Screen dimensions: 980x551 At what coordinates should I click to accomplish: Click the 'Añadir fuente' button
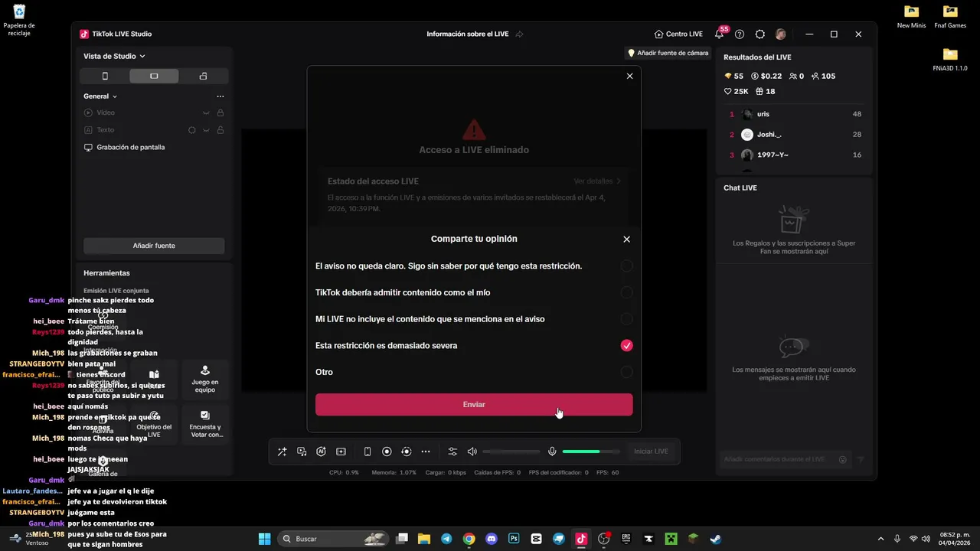click(x=154, y=246)
